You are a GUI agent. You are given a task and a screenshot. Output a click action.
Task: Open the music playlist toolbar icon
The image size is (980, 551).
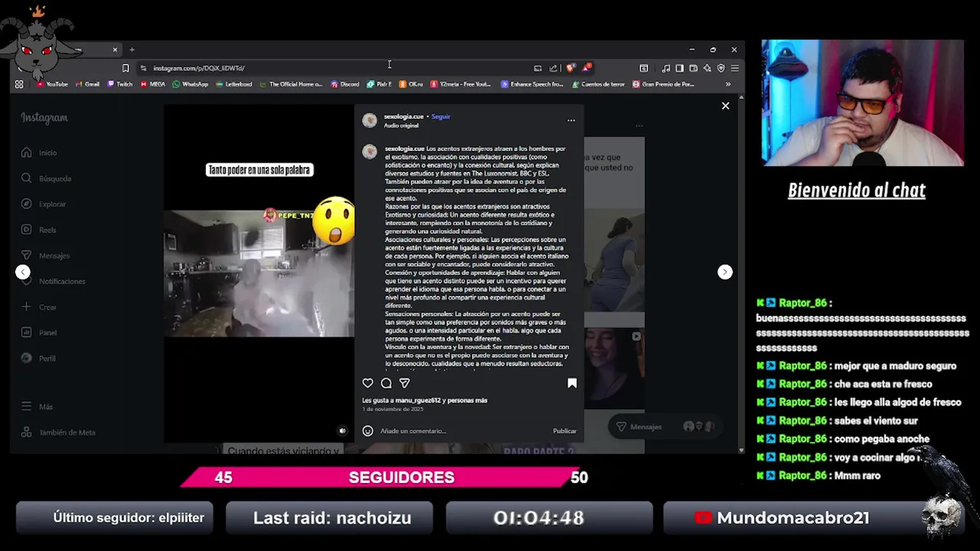(665, 68)
